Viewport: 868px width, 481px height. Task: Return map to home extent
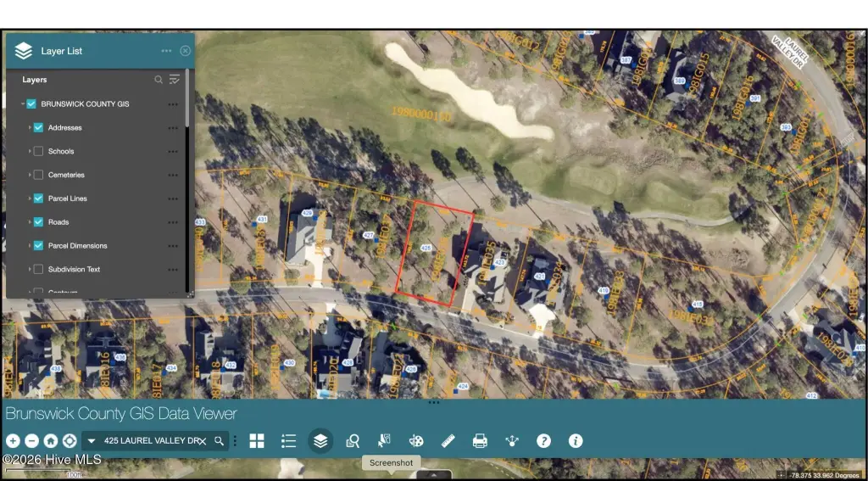pyautogui.click(x=51, y=441)
